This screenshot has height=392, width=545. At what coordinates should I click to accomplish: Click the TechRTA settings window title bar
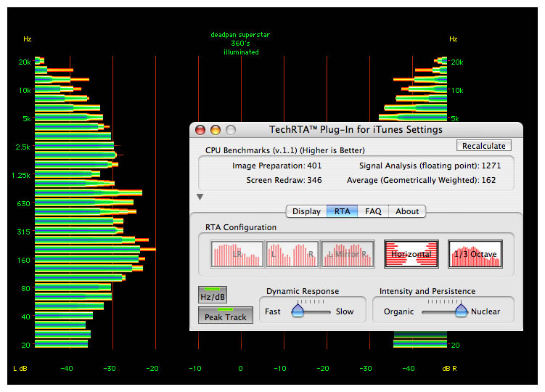coord(356,130)
